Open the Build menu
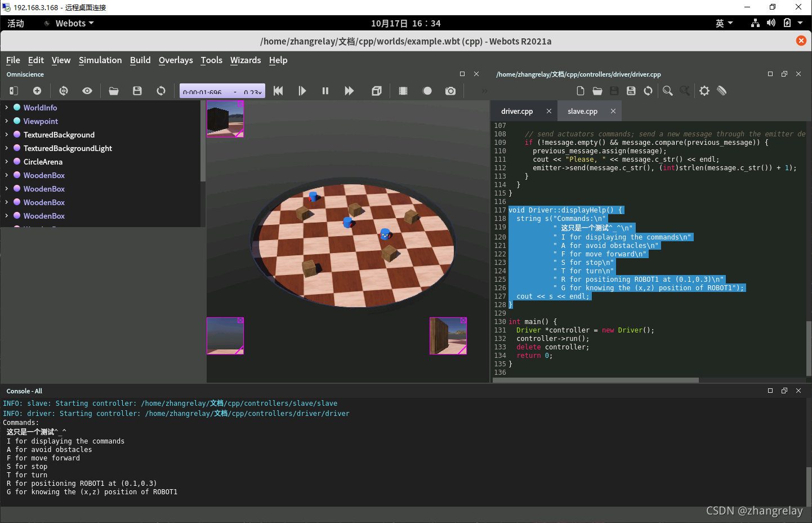Viewport: 812px width, 523px height. coord(140,60)
